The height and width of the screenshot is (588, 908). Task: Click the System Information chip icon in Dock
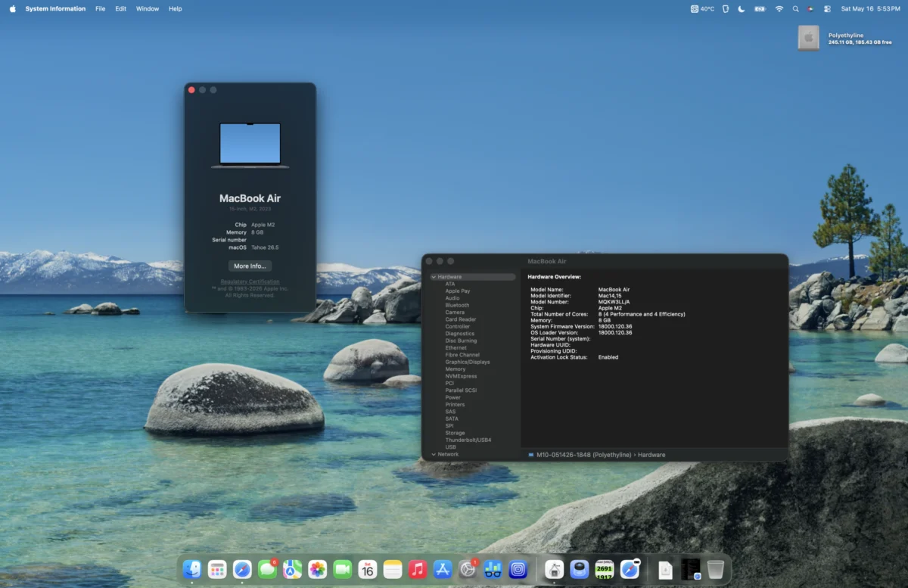[555, 569]
